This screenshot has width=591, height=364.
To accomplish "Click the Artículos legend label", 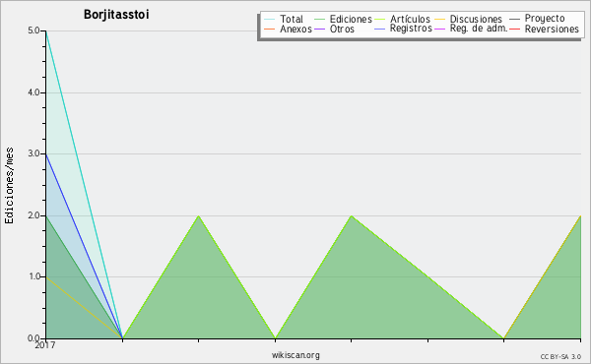I will click(410, 20).
